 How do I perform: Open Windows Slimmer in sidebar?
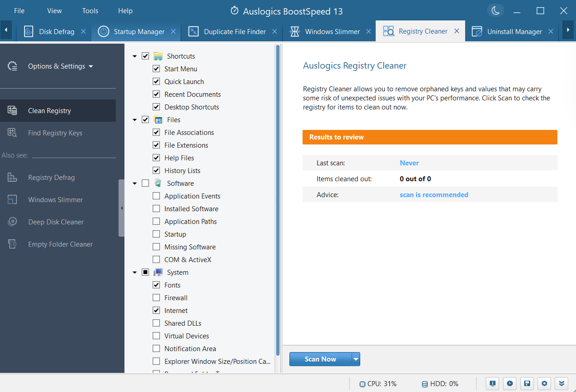(55, 200)
